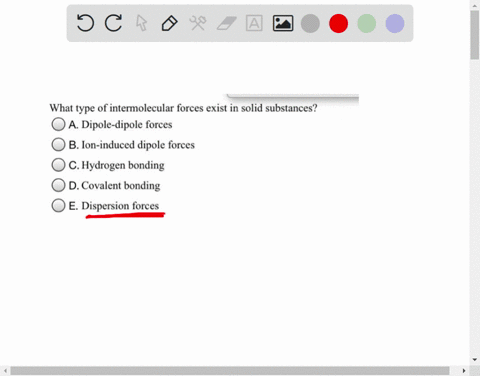480x376 pixels.
Task: Select the pointer cursor tool
Action: click(x=142, y=23)
